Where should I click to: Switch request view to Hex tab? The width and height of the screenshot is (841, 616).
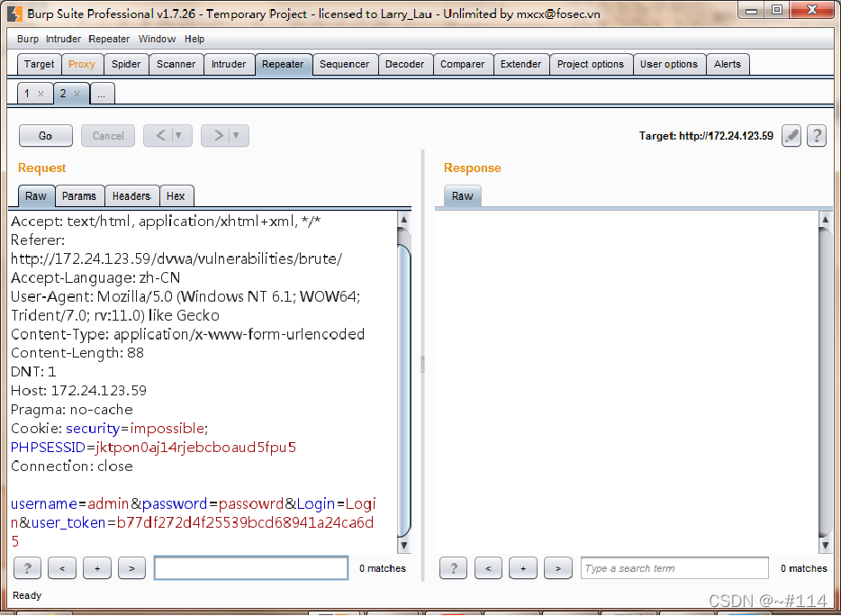[x=176, y=195]
